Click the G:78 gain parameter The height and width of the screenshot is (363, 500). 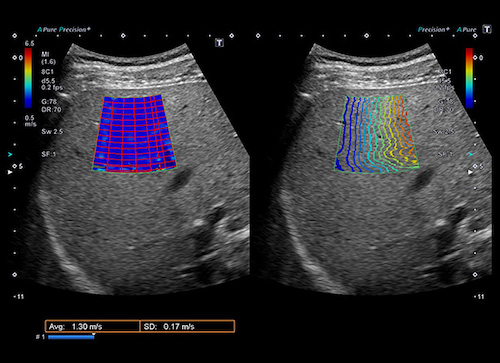click(x=49, y=102)
